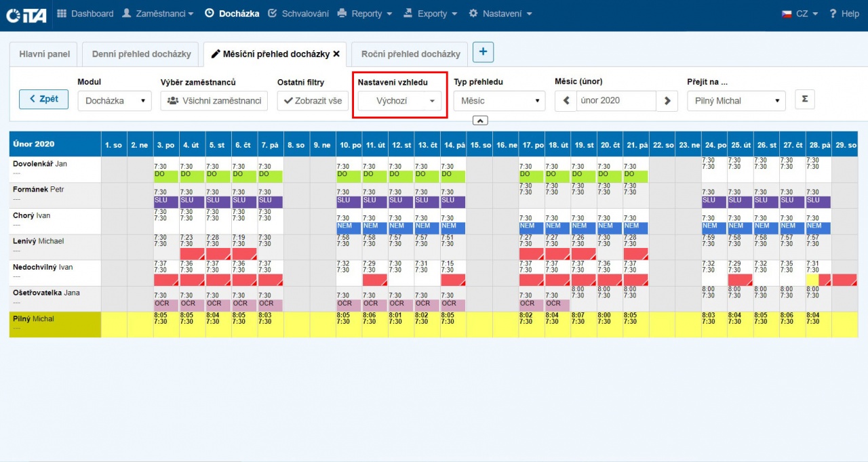The height and width of the screenshot is (462, 868).
Task: Go to the next month with the right arrow
Action: click(x=667, y=101)
